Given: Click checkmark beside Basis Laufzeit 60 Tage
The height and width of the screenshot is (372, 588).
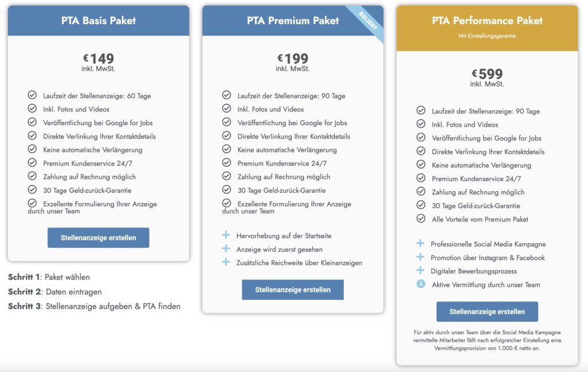Looking at the screenshot, I should [x=32, y=95].
